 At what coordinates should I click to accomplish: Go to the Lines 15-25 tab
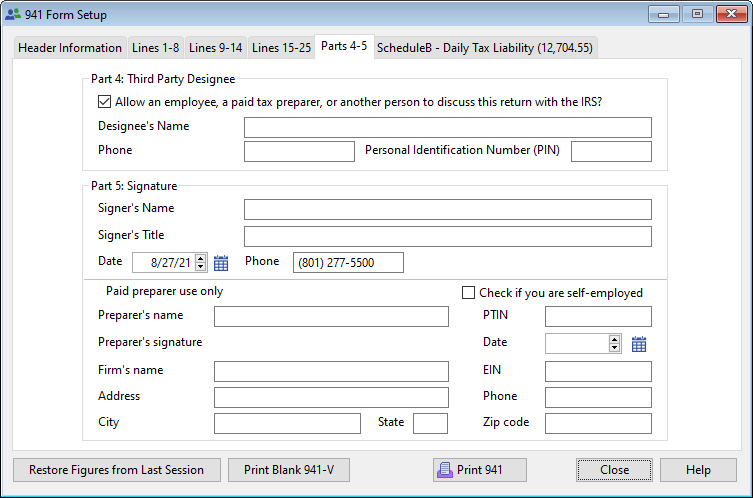coord(281,48)
